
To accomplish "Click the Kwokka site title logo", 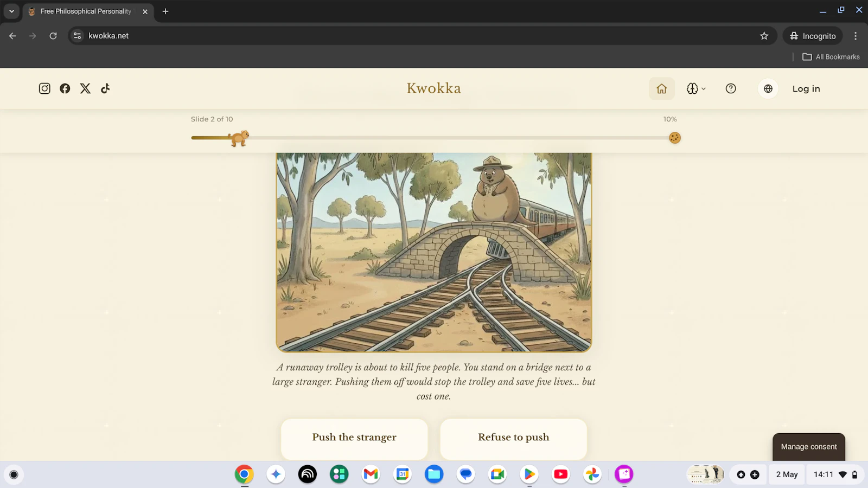I will (433, 88).
